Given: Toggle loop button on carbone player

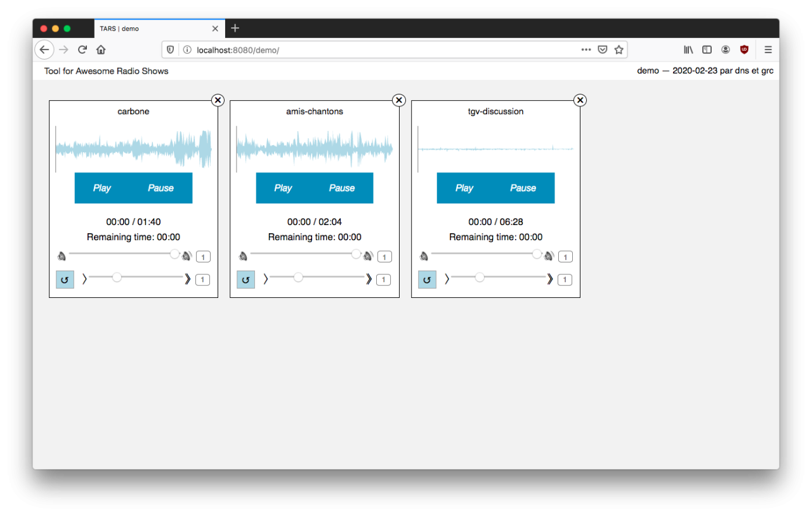Looking at the screenshot, I should click(x=65, y=280).
